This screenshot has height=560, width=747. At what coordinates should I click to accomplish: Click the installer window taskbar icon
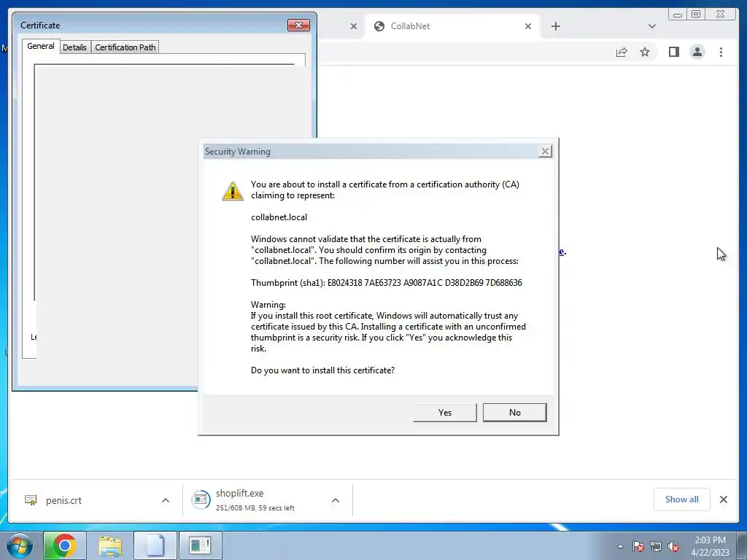tap(200, 545)
